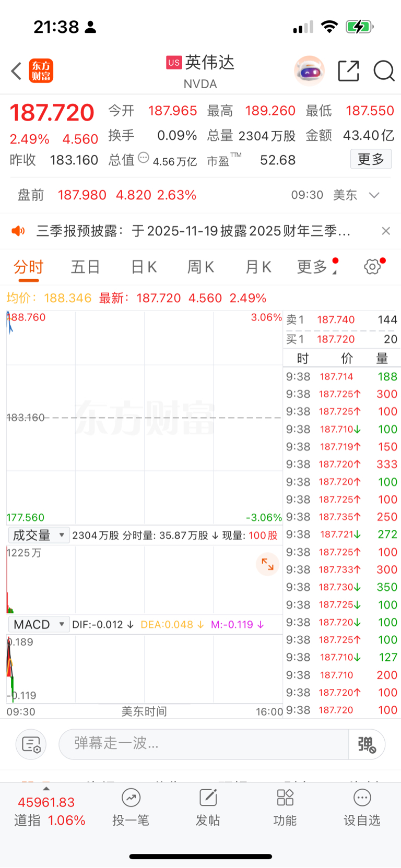Switch to the 日K tab
This screenshot has height=868, width=401.
[x=144, y=267]
